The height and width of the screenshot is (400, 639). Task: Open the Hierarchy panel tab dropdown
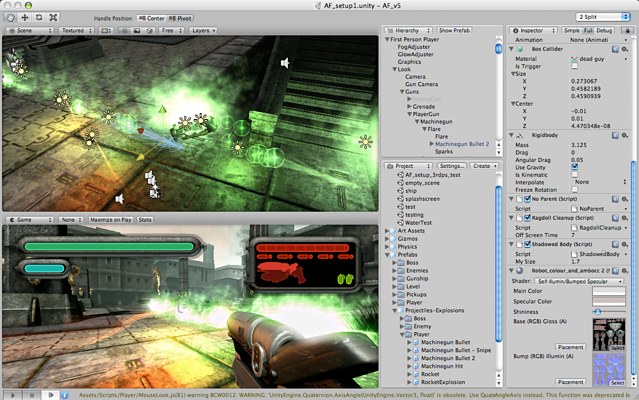point(408,31)
